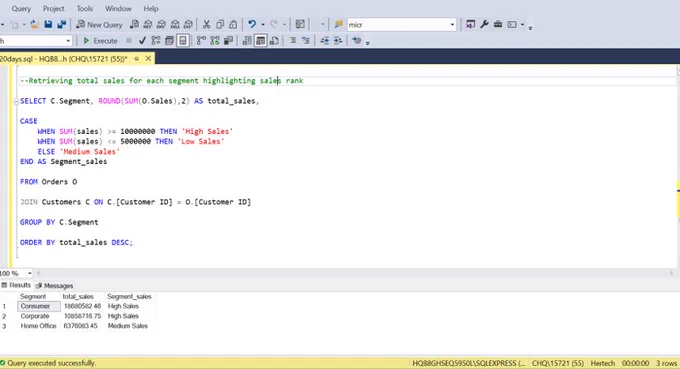Toggle IntelliSense Enabled button
The height and width of the screenshot is (369, 680).
click(x=183, y=41)
